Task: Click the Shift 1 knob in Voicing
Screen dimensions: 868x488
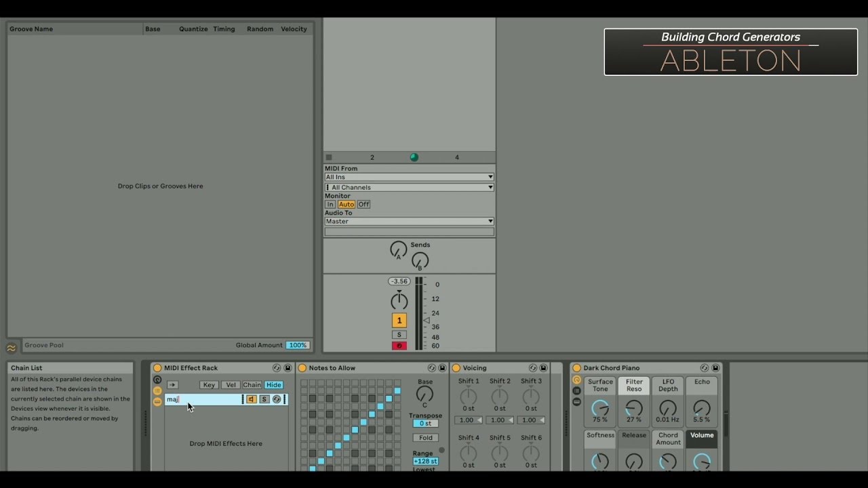Action: click(x=469, y=396)
